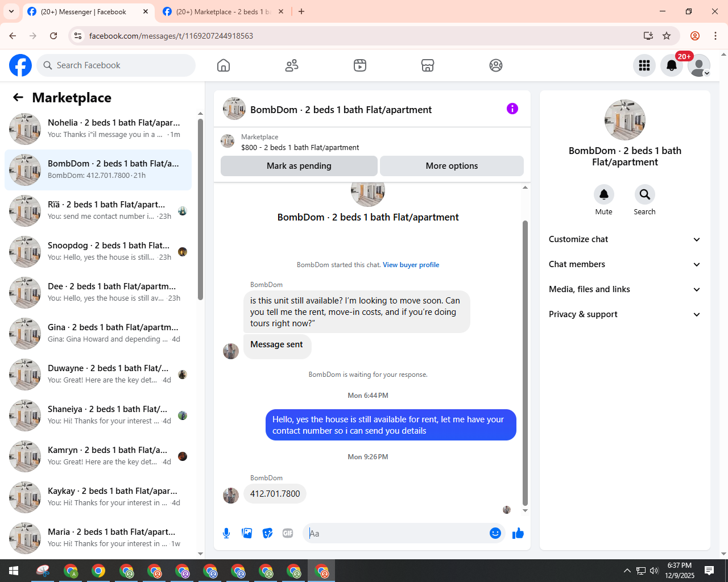View site information icon in address bar

click(x=78, y=36)
